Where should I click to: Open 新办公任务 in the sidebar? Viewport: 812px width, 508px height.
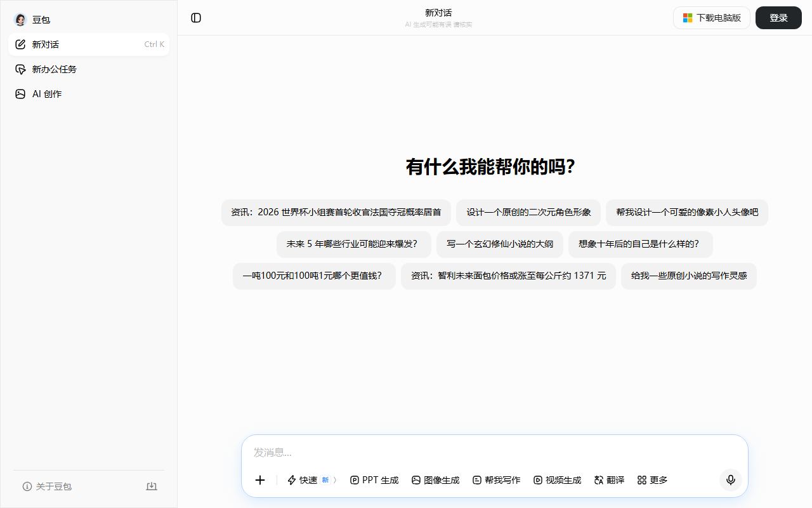[89, 69]
